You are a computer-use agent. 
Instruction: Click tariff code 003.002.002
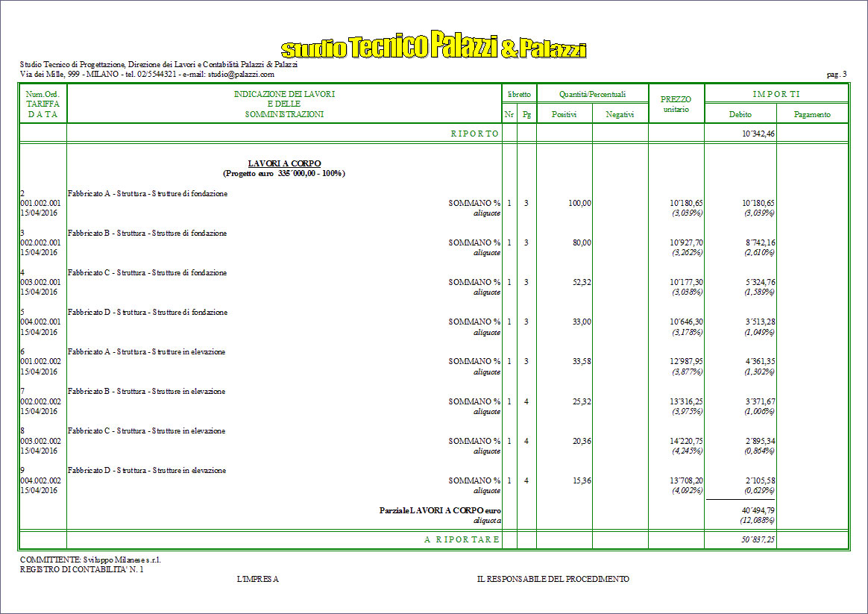[x=40, y=441]
